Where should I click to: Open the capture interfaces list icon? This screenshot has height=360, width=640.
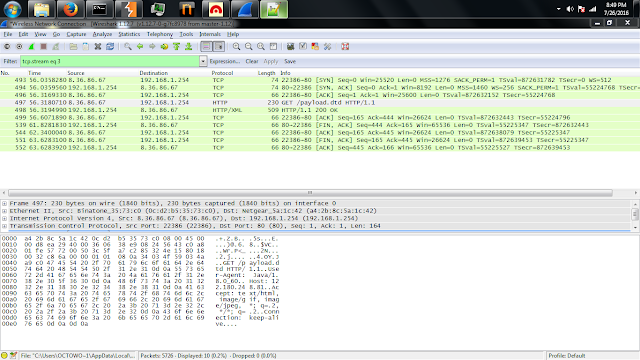tap(7, 47)
